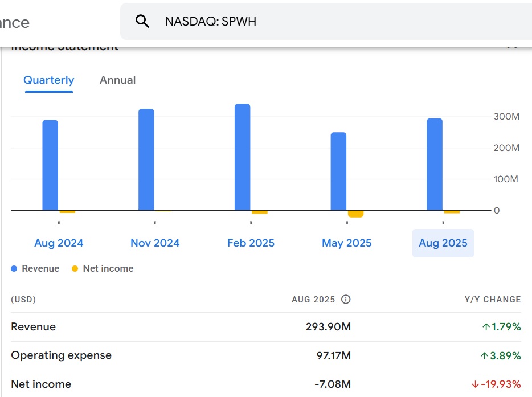Click the 200M axis label
The width and height of the screenshot is (532, 397).
click(506, 148)
